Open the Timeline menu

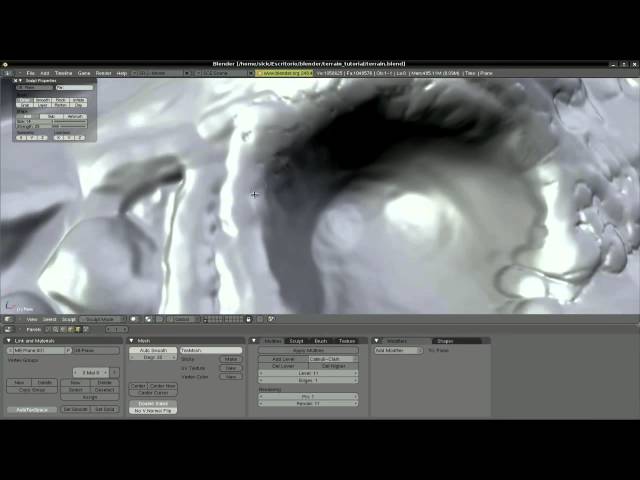pyautogui.click(x=63, y=73)
